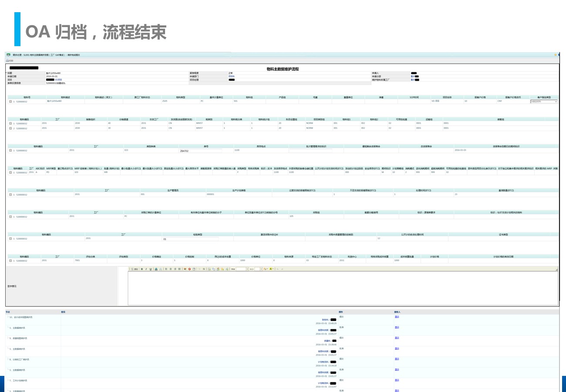566x392 pixels.
Task: Click the red circular icon in editor toolbar
Action: click(x=189, y=269)
